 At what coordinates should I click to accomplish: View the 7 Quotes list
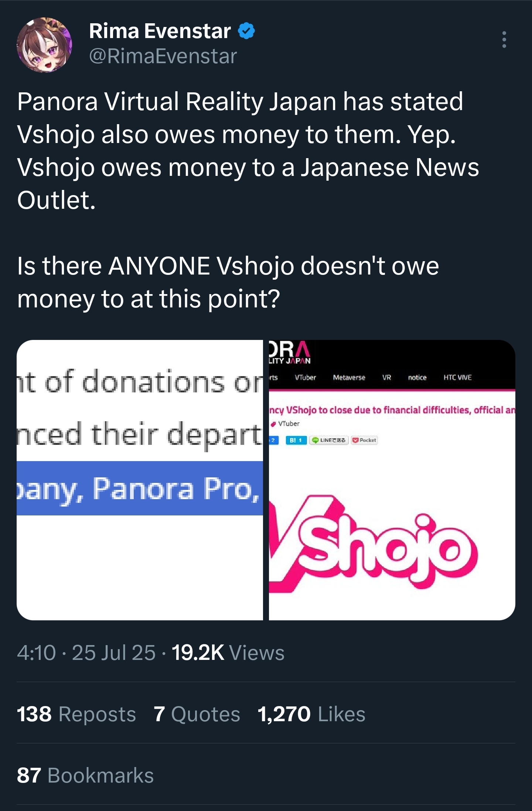coord(197,714)
